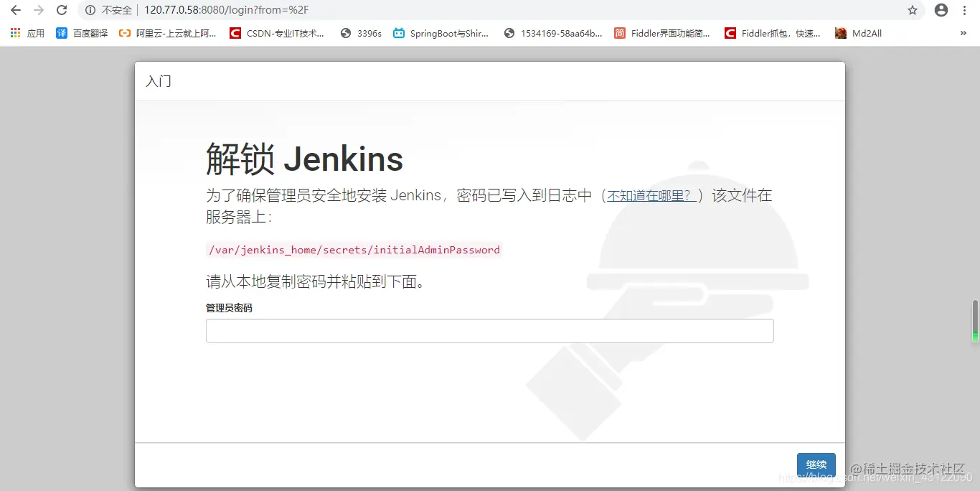Open the Fiddler抓包 bookmark

click(773, 33)
